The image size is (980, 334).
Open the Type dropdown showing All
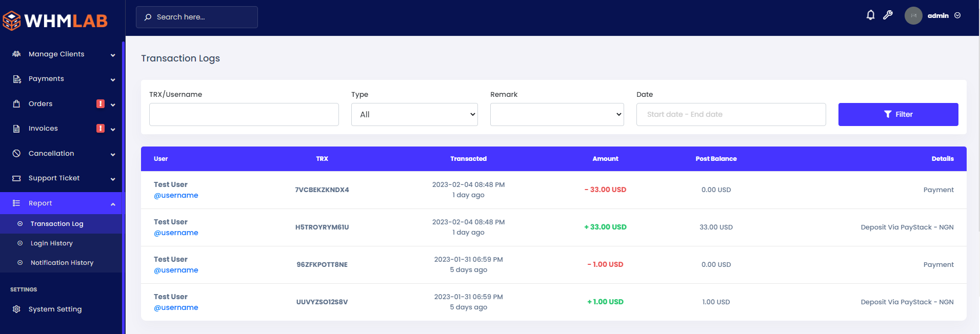pyautogui.click(x=414, y=115)
